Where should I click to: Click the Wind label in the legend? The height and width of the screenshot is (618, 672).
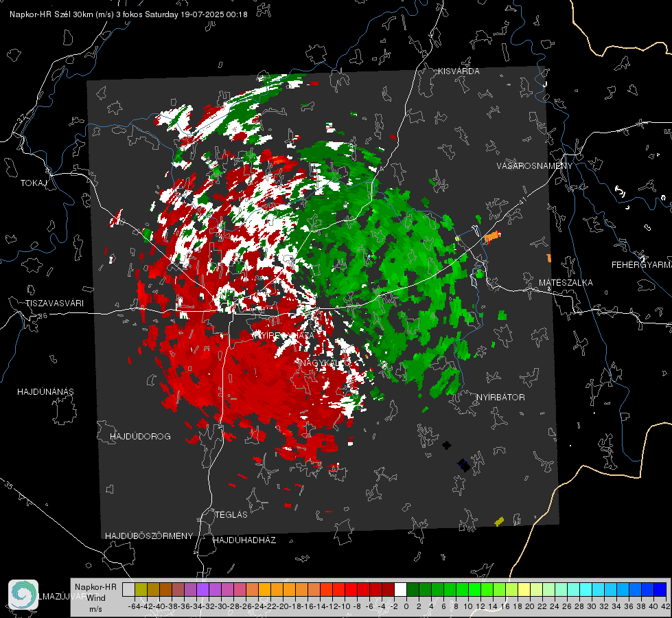click(x=96, y=598)
